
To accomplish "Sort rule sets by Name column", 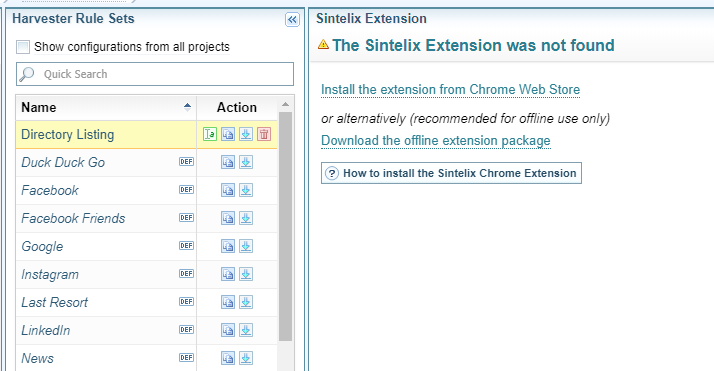I will [106, 107].
